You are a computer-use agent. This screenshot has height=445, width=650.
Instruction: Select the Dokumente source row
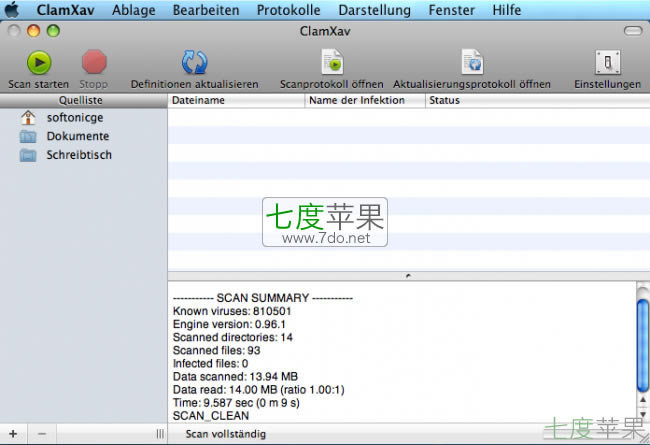83,136
